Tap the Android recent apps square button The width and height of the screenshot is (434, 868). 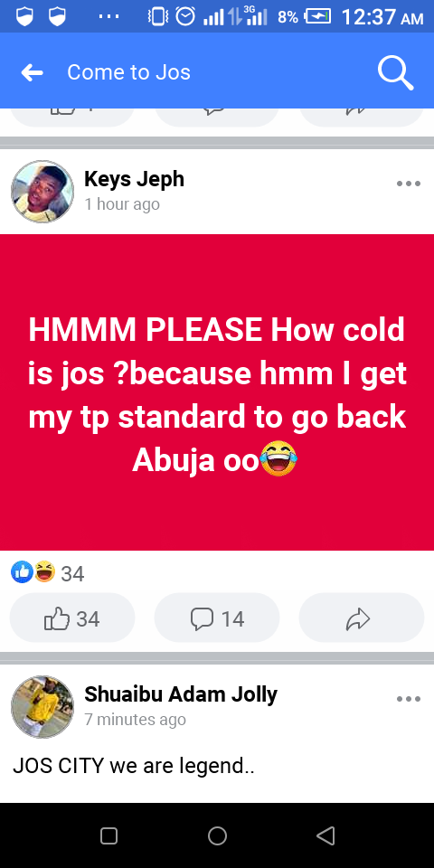108,835
